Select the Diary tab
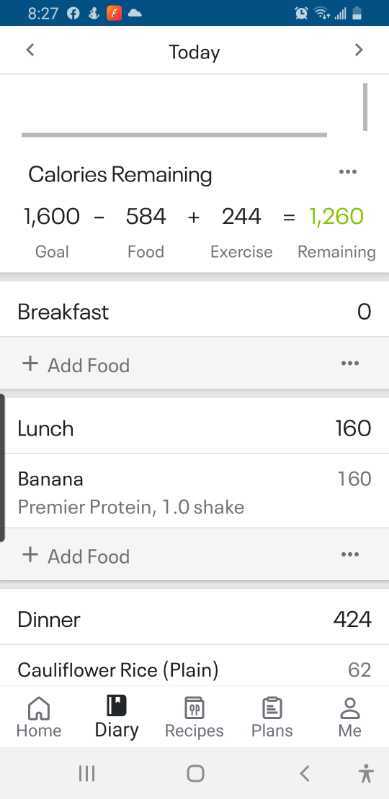 point(116,717)
